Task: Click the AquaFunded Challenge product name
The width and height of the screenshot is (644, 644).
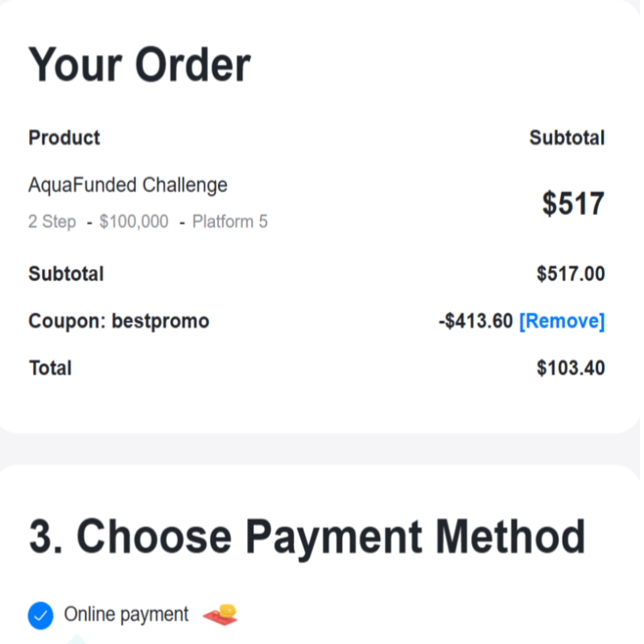Action: tap(128, 185)
